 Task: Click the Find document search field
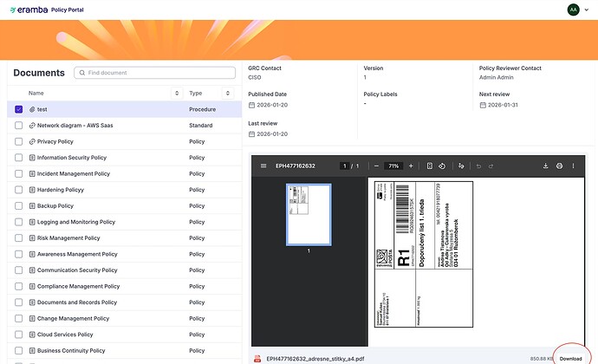click(x=154, y=73)
